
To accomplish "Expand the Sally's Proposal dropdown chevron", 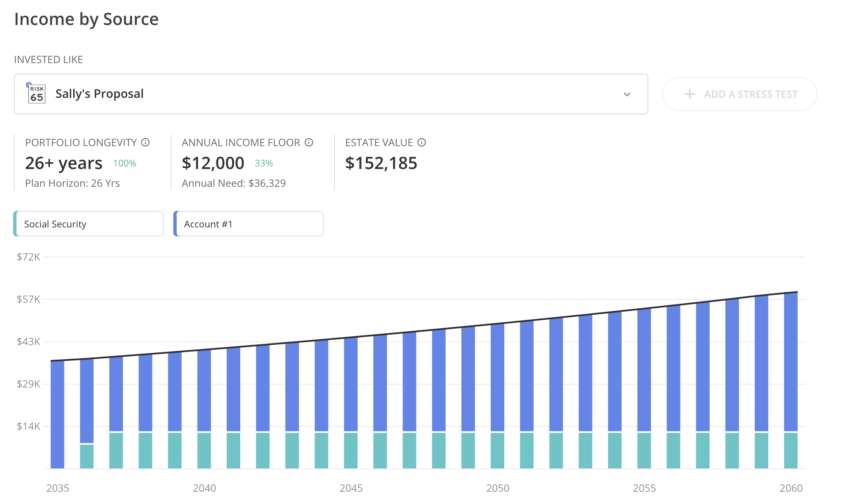I will coord(627,94).
